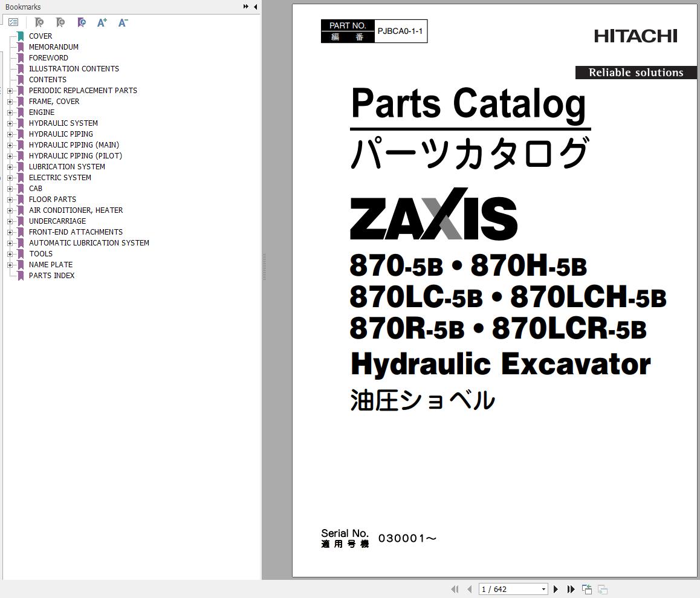Click the Bookmarks panel title
Image resolution: width=700 pixels, height=598 pixels.
coord(23,7)
